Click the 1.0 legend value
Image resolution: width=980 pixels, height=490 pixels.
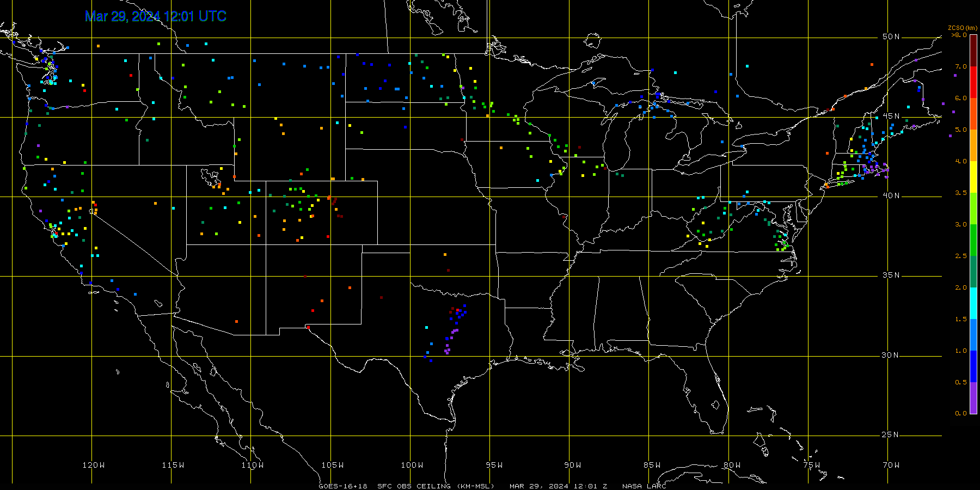tap(961, 351)
